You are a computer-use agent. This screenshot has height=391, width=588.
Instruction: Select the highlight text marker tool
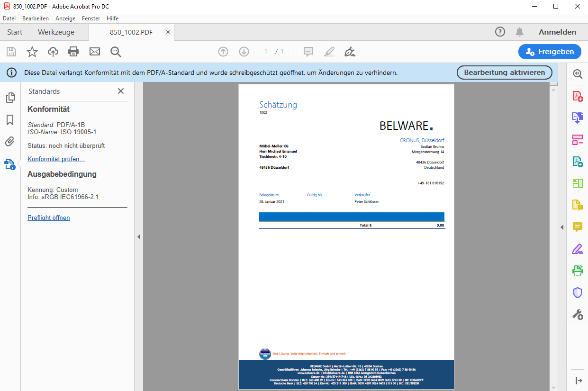pos(329,52)
